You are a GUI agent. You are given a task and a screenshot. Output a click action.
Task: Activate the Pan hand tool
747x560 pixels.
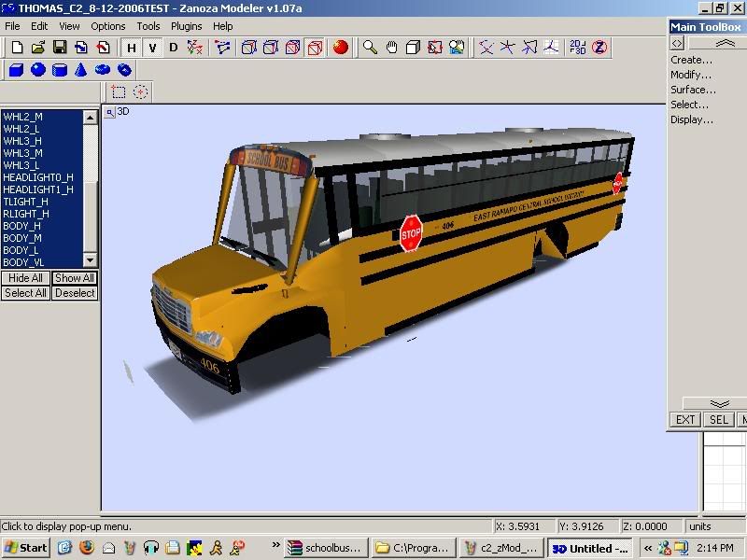[x=392, y=47]
